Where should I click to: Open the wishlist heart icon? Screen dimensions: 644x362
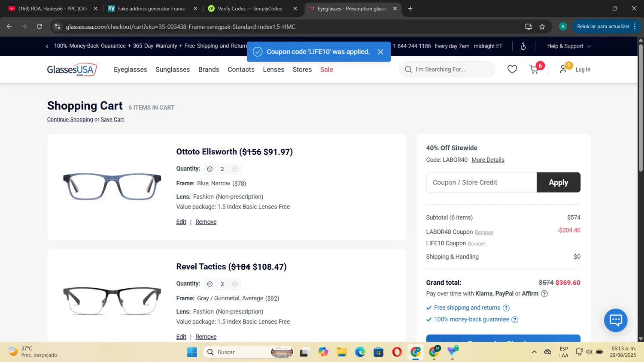tap(512, 69)
